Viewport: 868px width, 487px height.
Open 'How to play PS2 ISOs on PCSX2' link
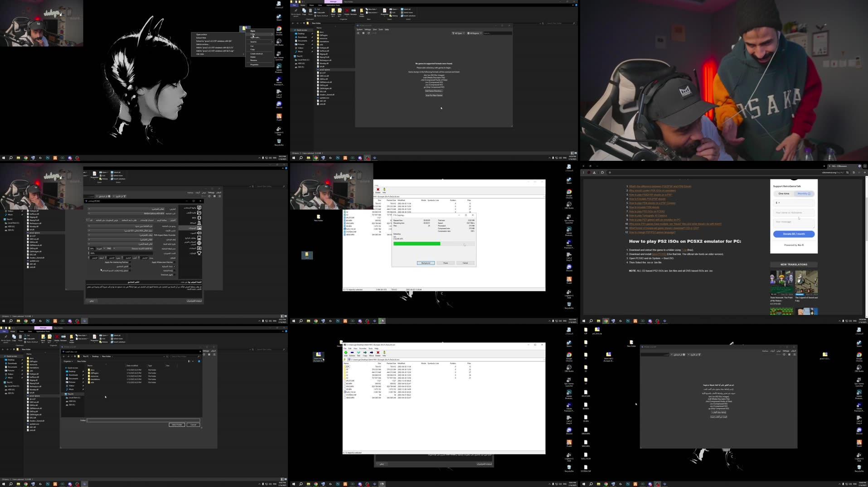tap(647, 212)
